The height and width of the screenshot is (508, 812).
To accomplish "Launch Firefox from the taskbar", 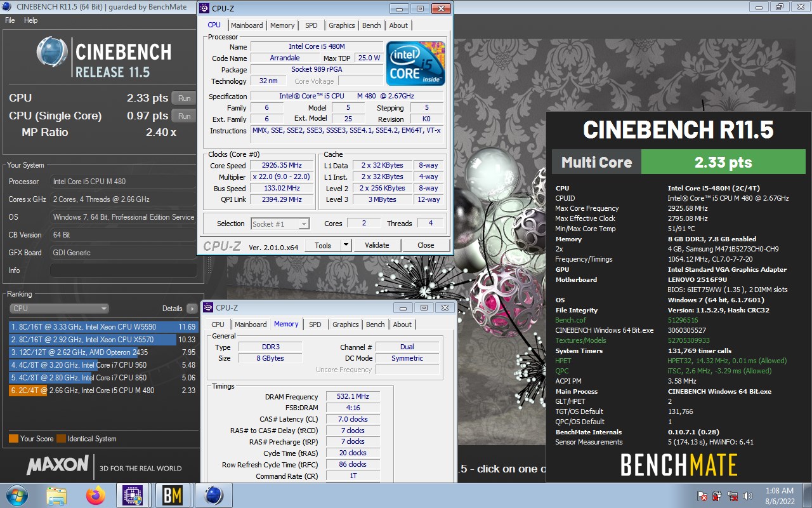I will [x=96, y=495].
